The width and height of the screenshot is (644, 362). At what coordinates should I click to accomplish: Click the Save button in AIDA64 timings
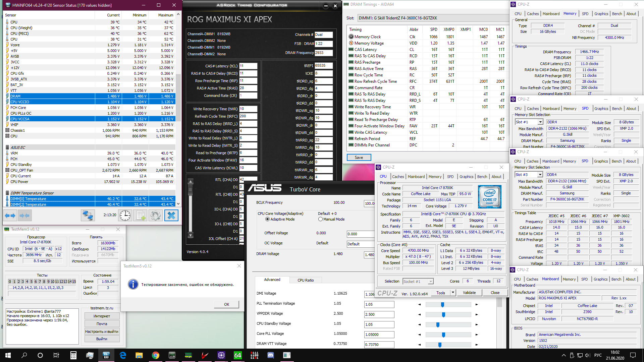[359, 158]
